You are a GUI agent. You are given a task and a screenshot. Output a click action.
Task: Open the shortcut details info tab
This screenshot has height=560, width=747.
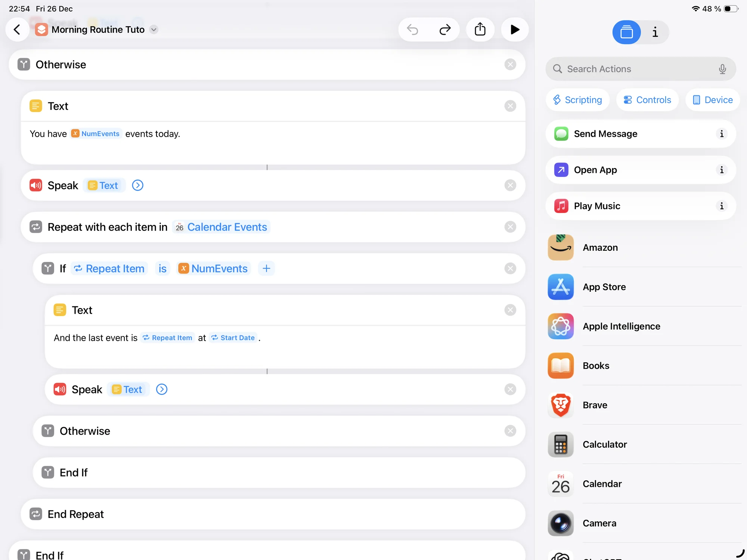point(655,32)
